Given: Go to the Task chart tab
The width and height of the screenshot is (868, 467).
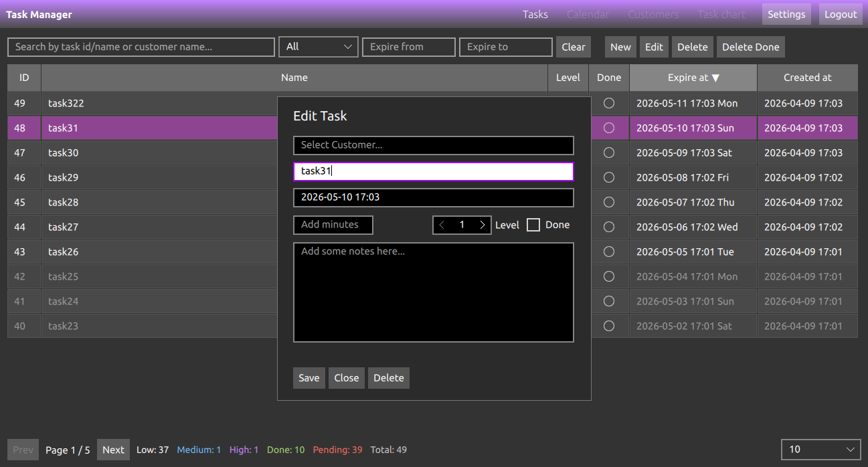Looking at the screenshot, I should (721, 14).
